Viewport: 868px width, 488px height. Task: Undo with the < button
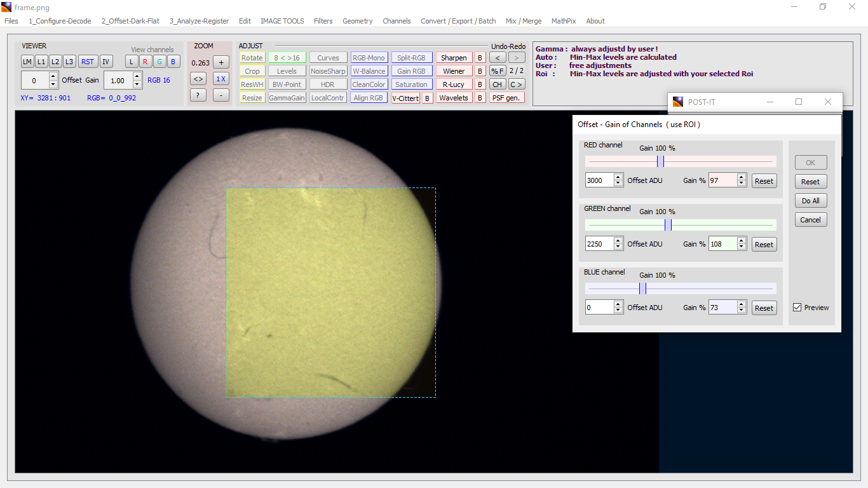(x=498, y=58)
